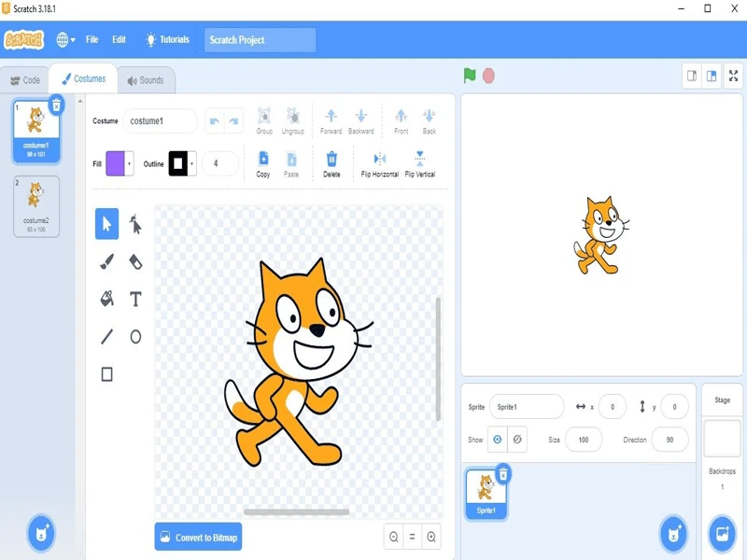Open the File menu
The image size is (747, 560).
click(x=92, y=39)
